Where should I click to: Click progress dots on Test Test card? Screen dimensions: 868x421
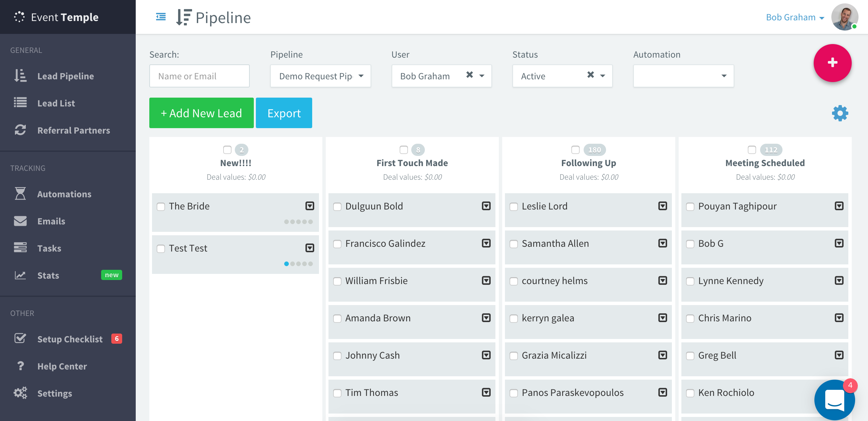click(298, 264)
